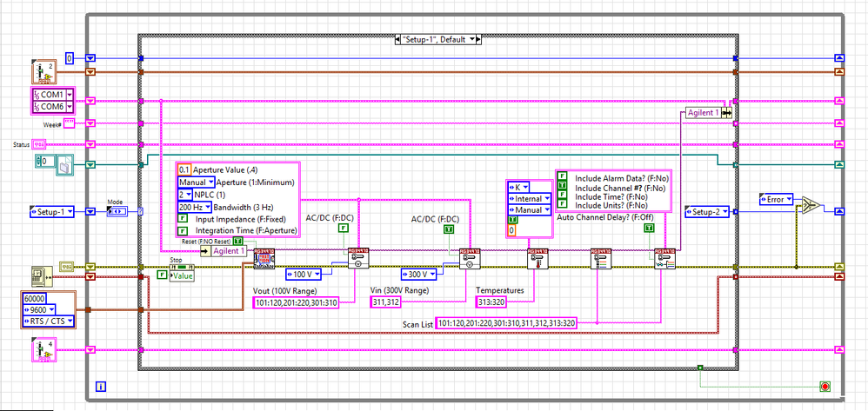Click the Week# string constant
868x411 pixels.
(69, 123)
